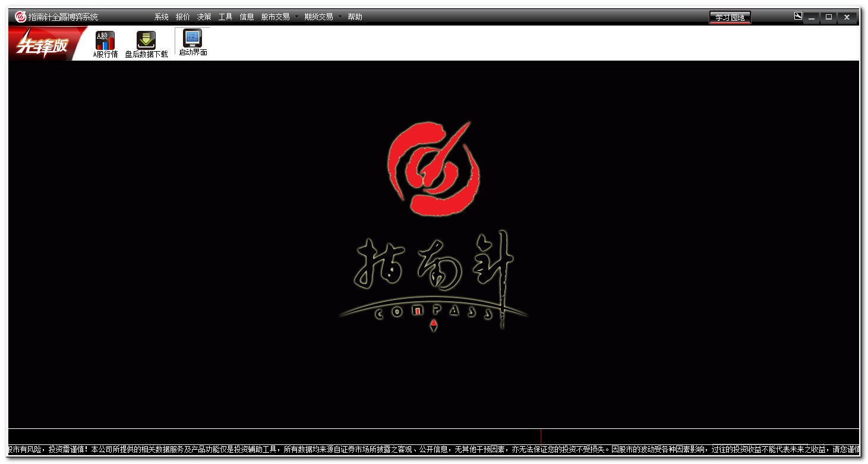Open the 决策 decision menu
Screen dimensions: 868x464
click(x=204, y=17)
